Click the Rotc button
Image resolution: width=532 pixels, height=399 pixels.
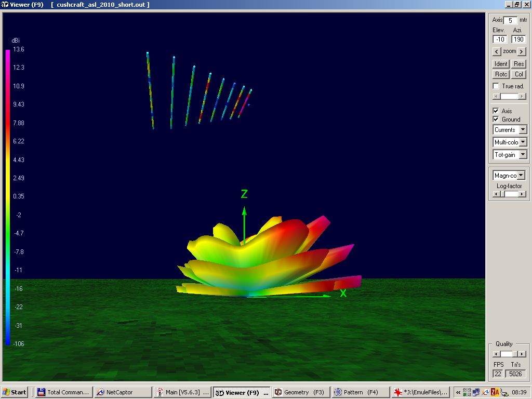point(501,74)
